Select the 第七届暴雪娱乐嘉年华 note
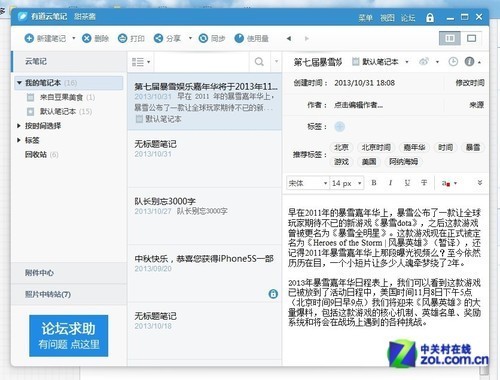 point(204,101)
